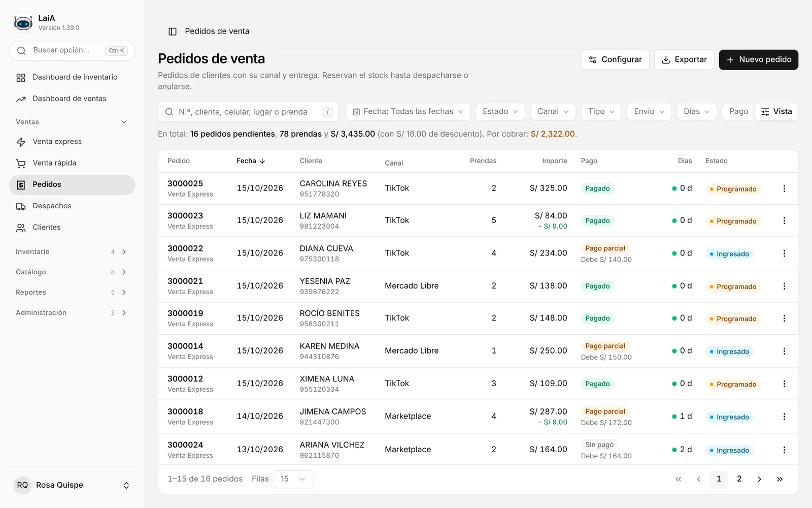The height and width of the screenshot is (508, 812).
Task: Open the Despachos section
Action: (72, 206)
